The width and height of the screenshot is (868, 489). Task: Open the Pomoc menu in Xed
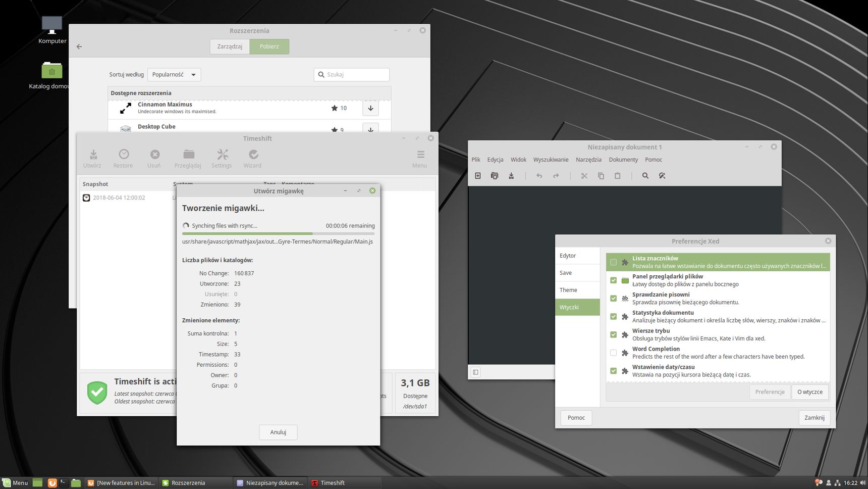(654, 160)
